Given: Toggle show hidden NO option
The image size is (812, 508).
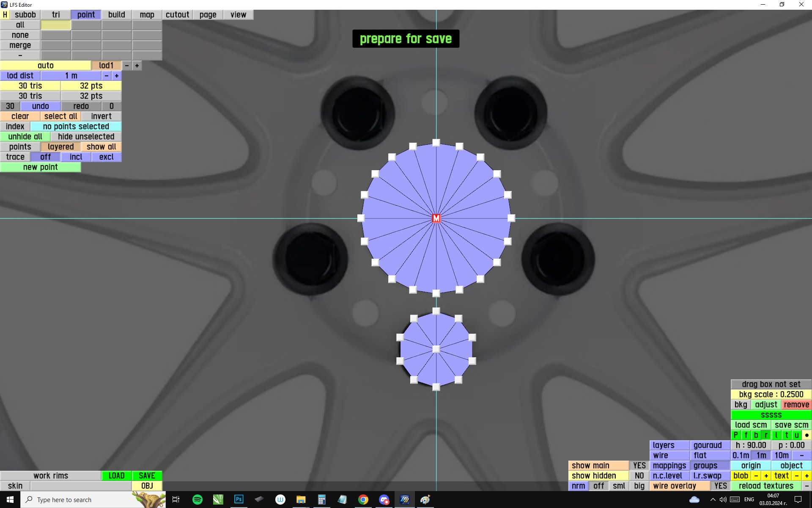Looking at the screenshot, I should coord(639,475).
